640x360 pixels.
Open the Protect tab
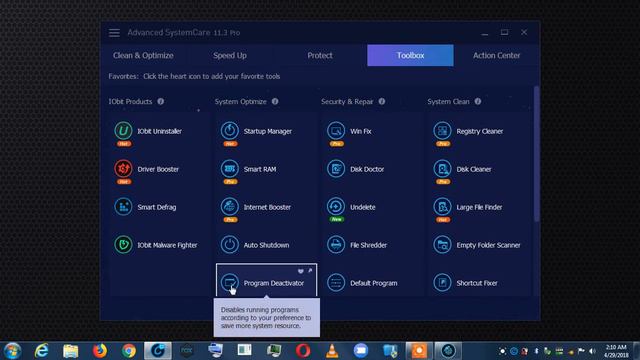click(x=320, y=56)
